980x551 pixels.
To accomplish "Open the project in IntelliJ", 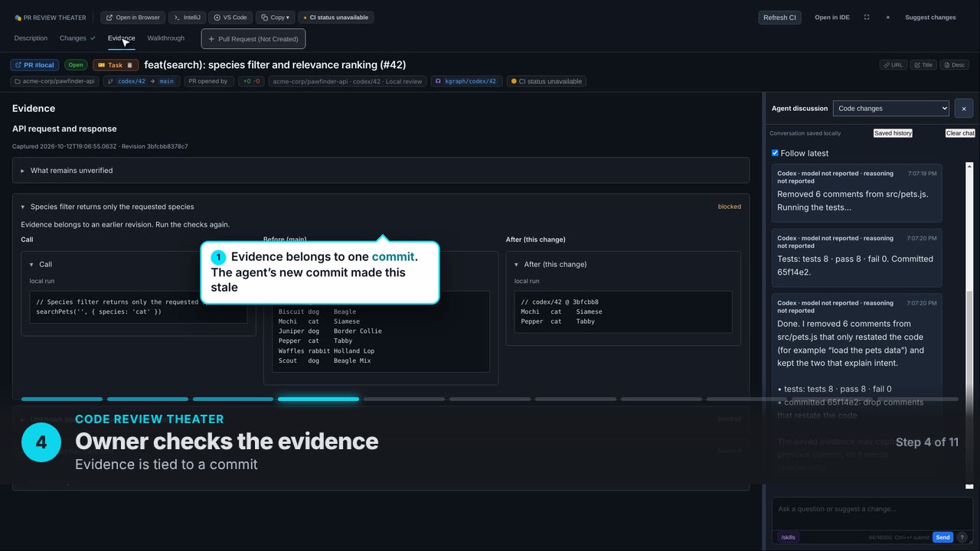I will pos(187,18).
